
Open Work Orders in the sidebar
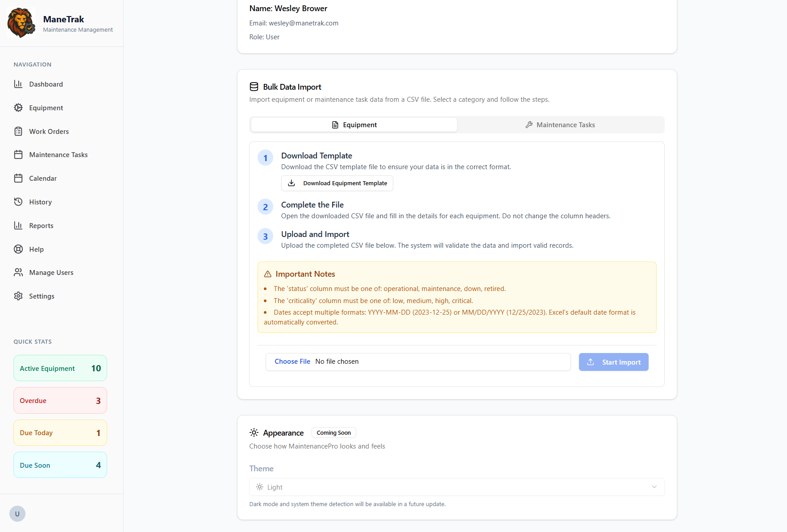48,131
